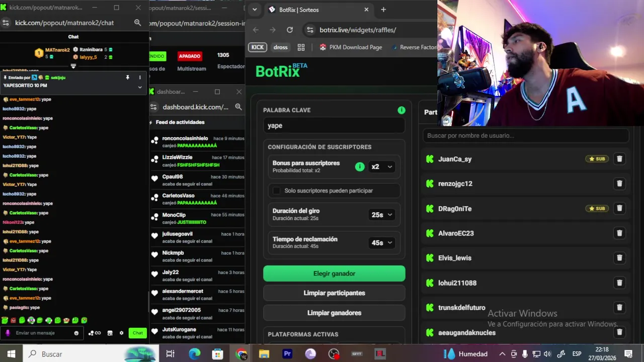Click zoom magnifier in dashboard window address bar
Screen dimensions: 644x362
coord(238,107)
